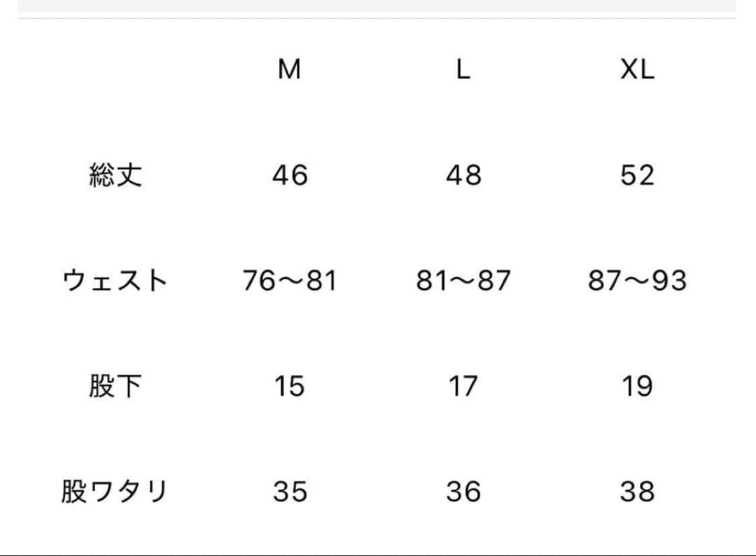This screenshot has height=556, width=756.
Task: Select the 股下 value 17
Action: pyautogui.click(x=463, y=386)
